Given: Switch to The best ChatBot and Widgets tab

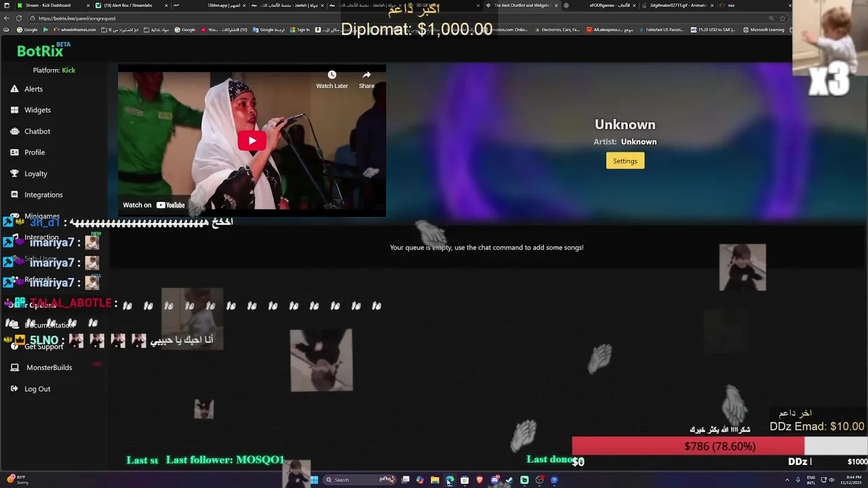Looking at the screenshot, I should 521,5.
